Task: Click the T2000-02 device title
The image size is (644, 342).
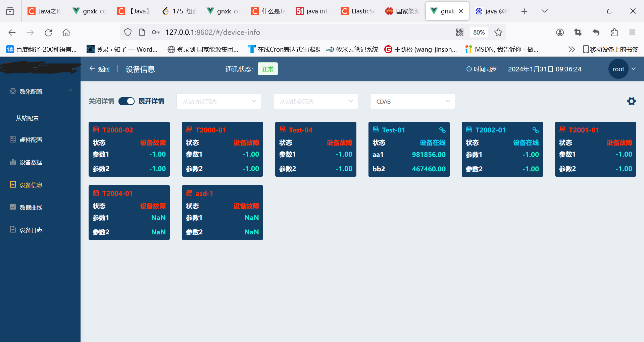Action: pos(118,130)
